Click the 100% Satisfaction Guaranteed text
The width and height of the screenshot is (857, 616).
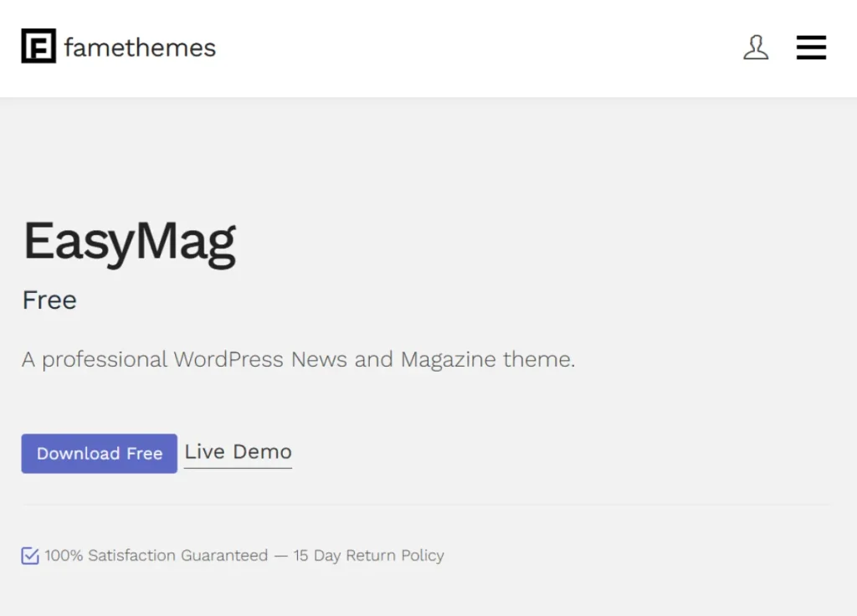tap(157, 556)
